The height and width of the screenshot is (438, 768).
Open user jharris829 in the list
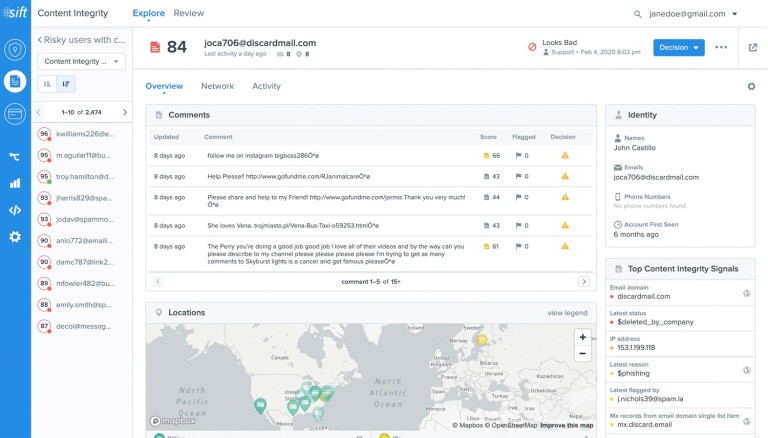tap(81, 198)
